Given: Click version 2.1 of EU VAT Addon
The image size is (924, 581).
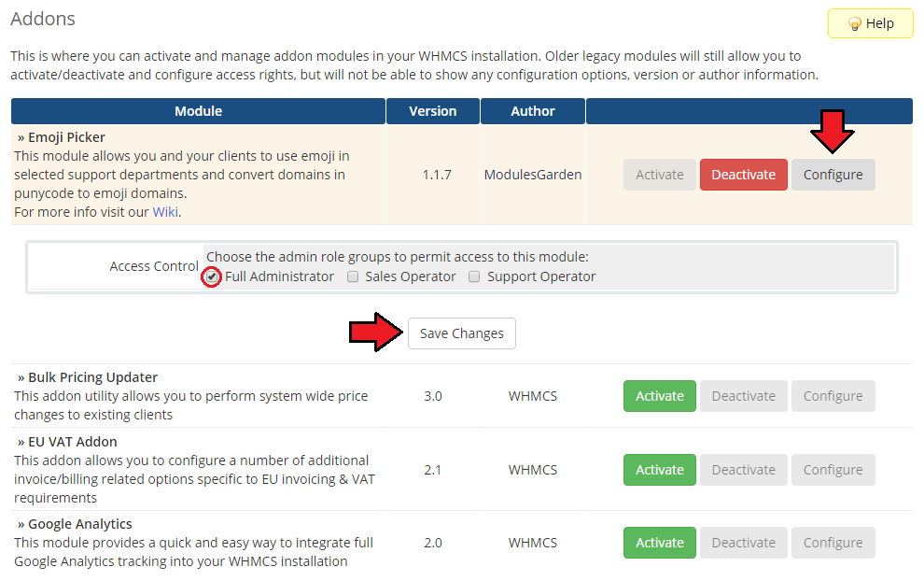Looking at the screenshot, I should pyautogui.click(x=432, y=470).
